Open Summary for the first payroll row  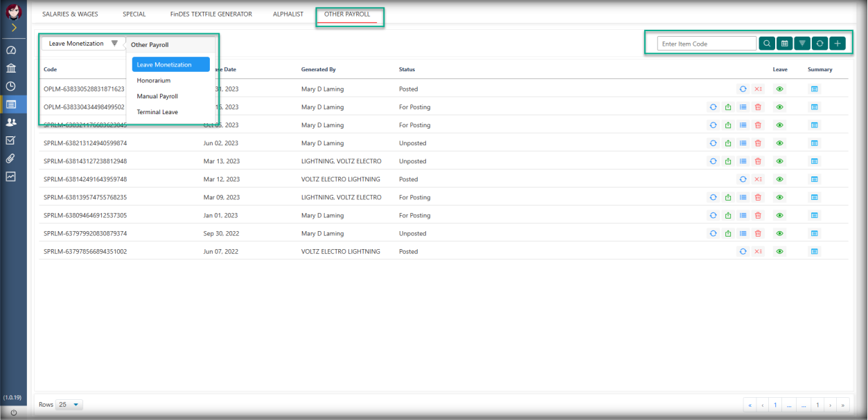tap(815, 89)
